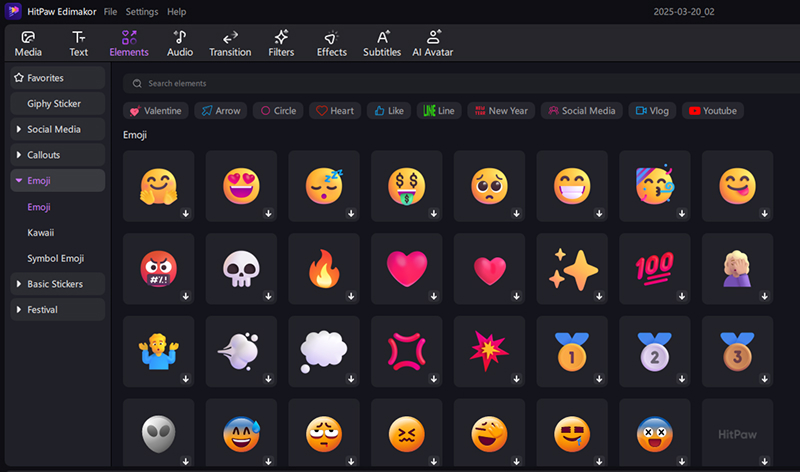Select the Symbol Emoji subcategory
The height and width of the screenshot is (472, 800).
pos(56,258)
